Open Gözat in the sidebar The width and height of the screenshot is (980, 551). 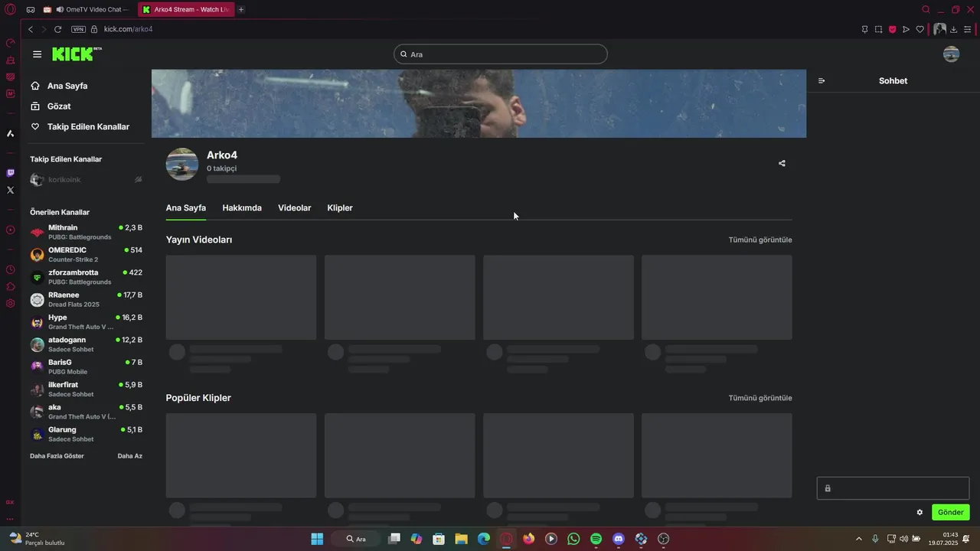coord(59,106)
